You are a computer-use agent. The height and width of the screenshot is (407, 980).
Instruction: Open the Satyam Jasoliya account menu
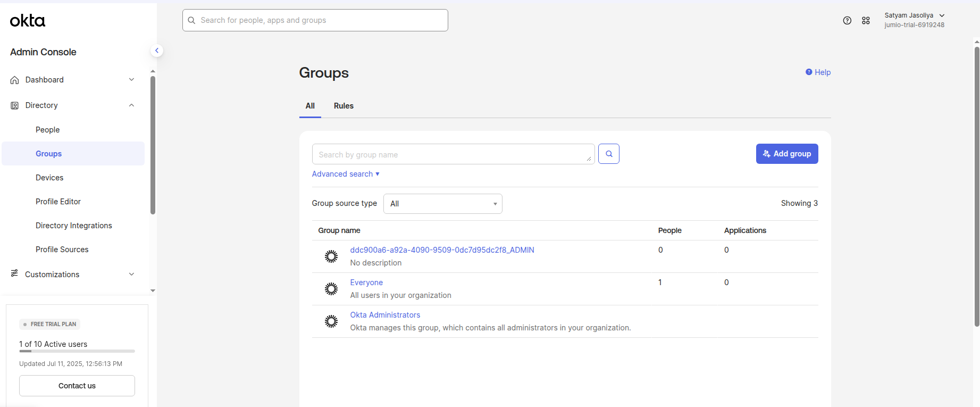pos(914,20)
